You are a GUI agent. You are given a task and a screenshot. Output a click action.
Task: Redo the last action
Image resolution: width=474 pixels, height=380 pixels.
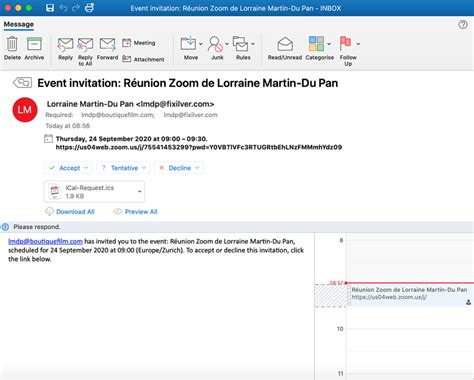coord(76,8)
